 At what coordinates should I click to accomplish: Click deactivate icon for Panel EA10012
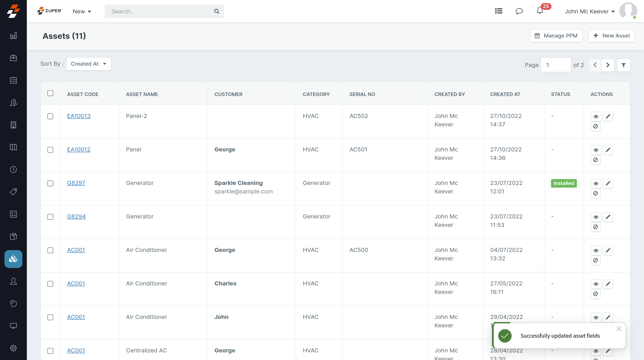pyautogui.click(x=595, y=160)
